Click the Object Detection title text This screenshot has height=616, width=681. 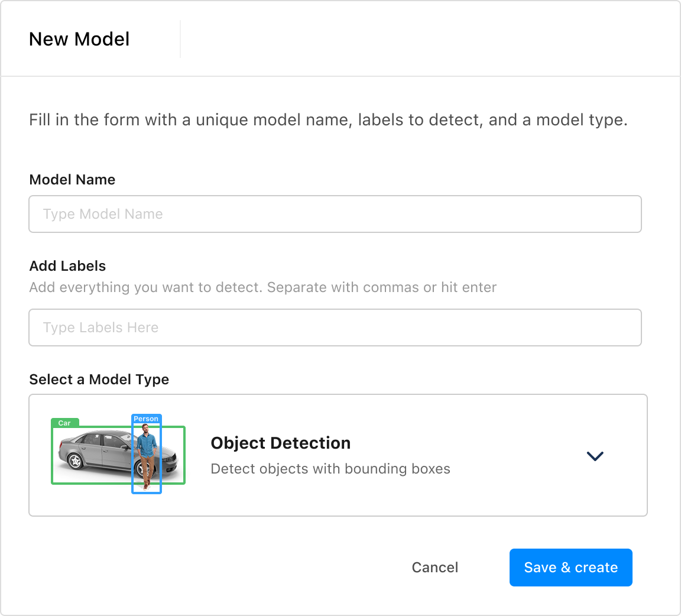pyautogui.click(x=280, y=443)
